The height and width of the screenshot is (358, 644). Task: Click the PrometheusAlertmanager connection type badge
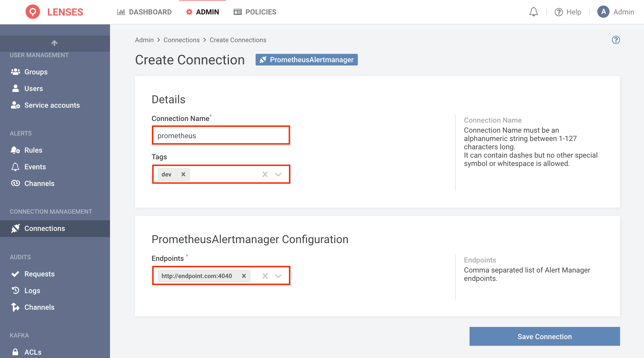[x=307, y=59]
